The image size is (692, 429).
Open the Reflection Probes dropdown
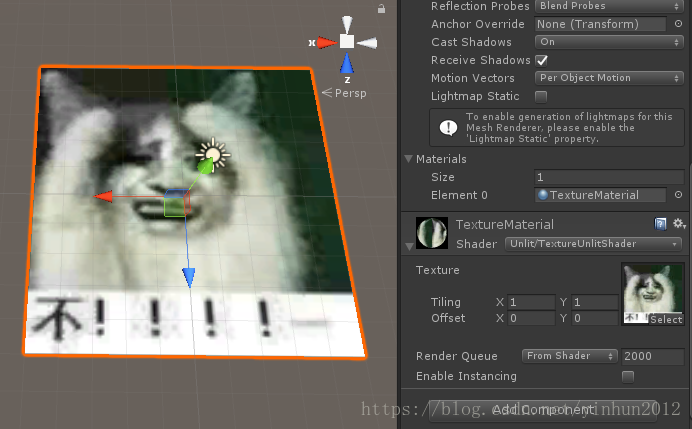tap(609, 6)
